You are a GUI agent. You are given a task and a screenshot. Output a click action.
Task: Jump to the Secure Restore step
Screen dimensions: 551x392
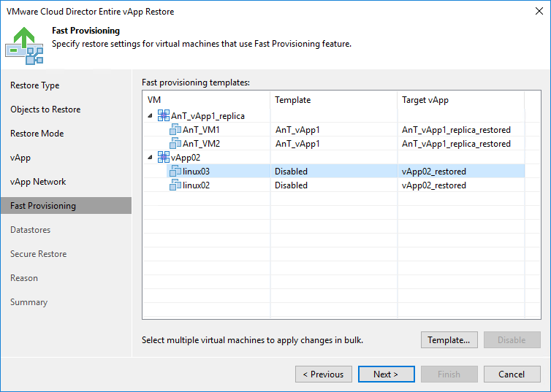pyautogui.click(x=38, y=254)
